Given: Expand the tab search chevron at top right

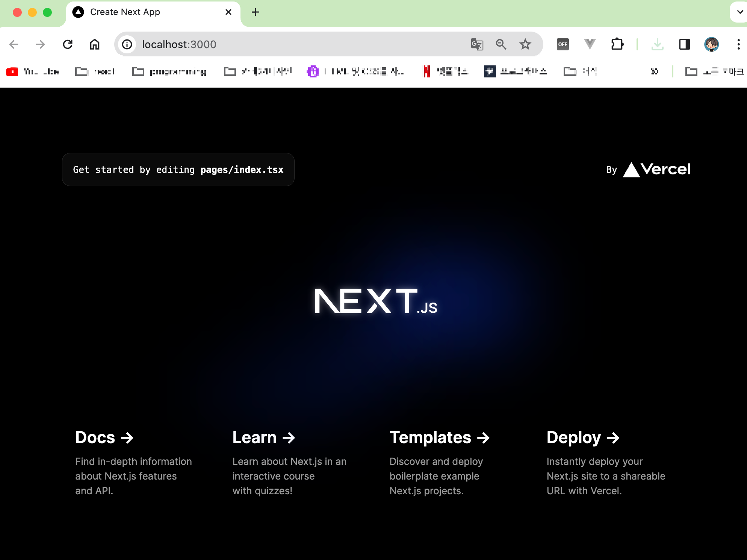Looking at the screenshot, I should (739, 12).
